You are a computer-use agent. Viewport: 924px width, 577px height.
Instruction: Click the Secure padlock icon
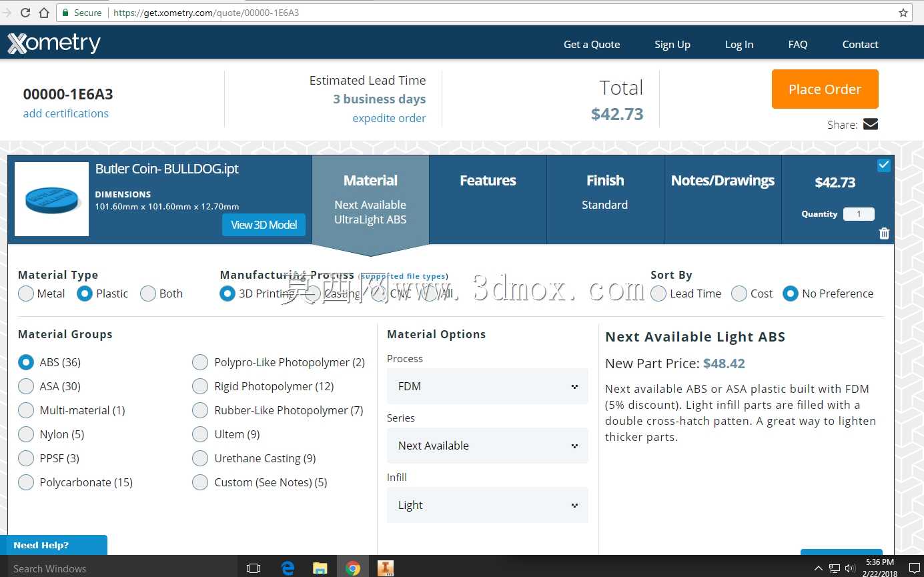coord(65,13)
